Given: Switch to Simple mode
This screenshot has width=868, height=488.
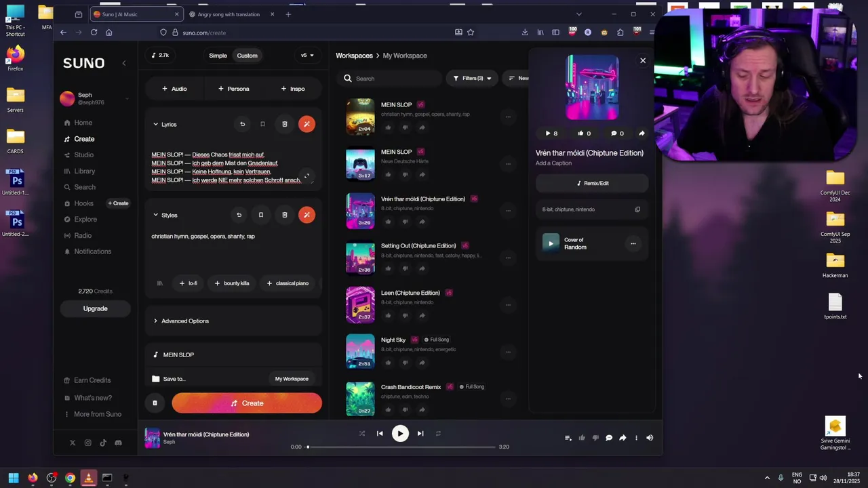Looking at the screenshot, I should tap(218, 56).
